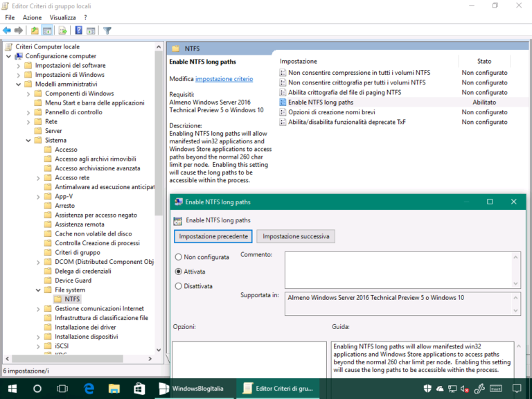Open the touch keyboard tray icon

pyautogui.click(x=496, y=389)
